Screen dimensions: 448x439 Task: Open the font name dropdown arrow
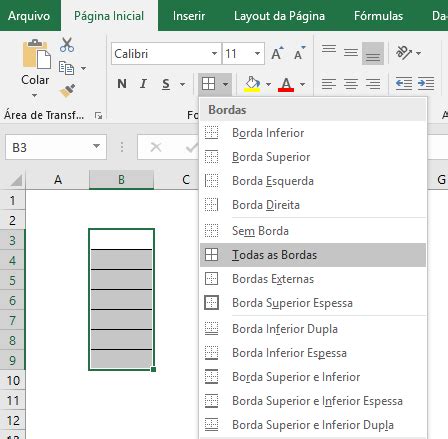click(214, 53)
